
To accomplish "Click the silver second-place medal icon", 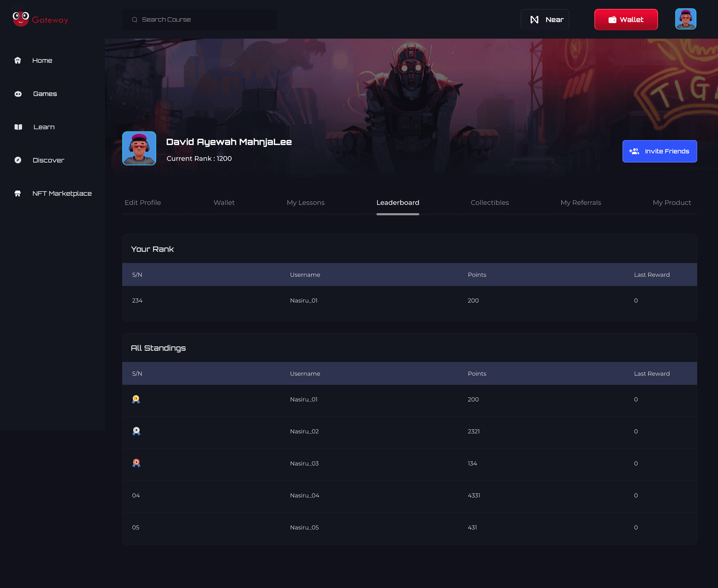I will pos(136,431).
